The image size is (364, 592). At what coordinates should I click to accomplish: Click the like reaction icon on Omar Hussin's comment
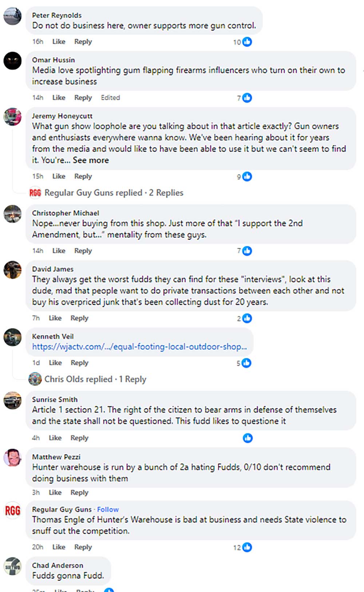click(x=247, y=98)
